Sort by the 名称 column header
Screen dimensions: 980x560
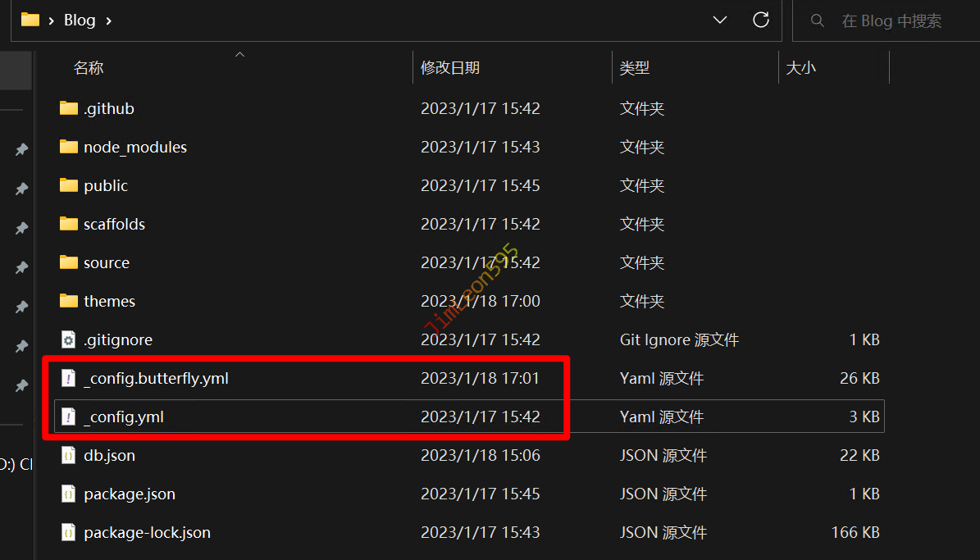point(89,68)
